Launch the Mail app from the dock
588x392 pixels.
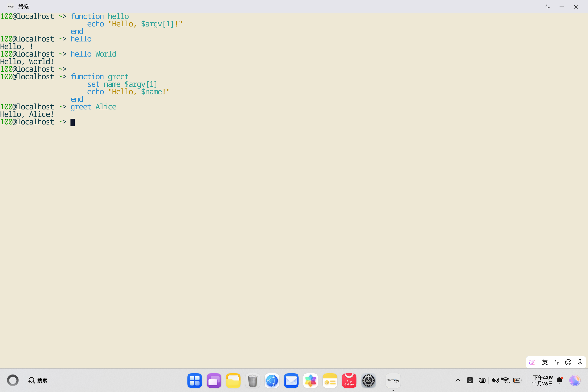[291, 380]
